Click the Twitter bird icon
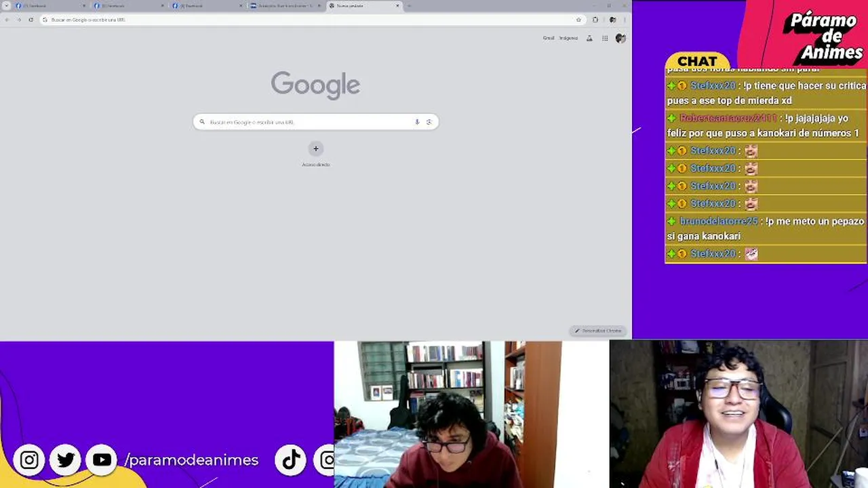This screenshot has width=868, height=488. coord(66,460)
